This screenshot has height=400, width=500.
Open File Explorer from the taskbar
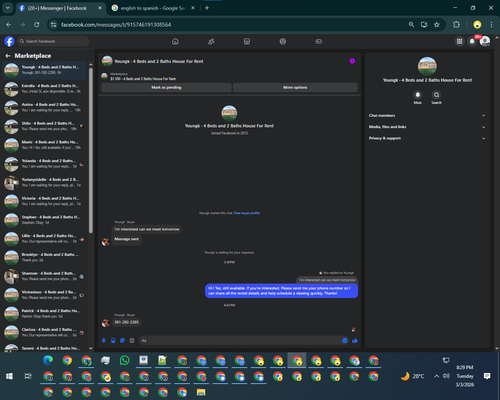tap(201, 392)
